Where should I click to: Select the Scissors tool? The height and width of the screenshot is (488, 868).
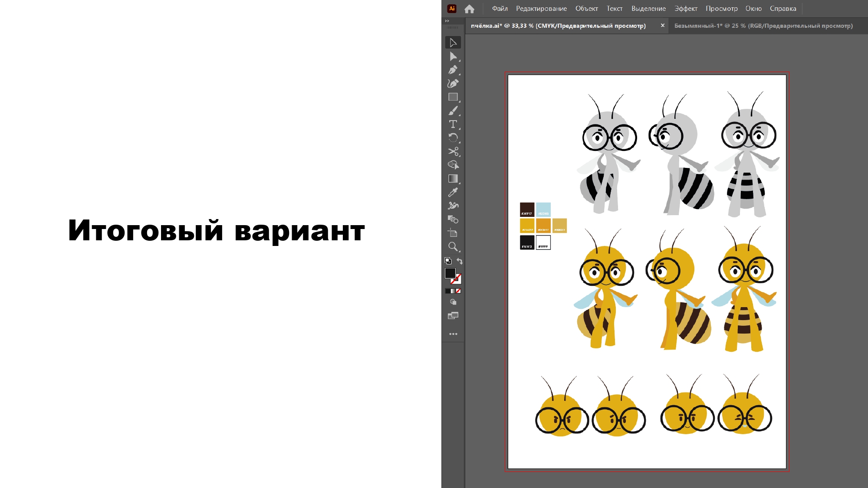(x=453, y=151)
